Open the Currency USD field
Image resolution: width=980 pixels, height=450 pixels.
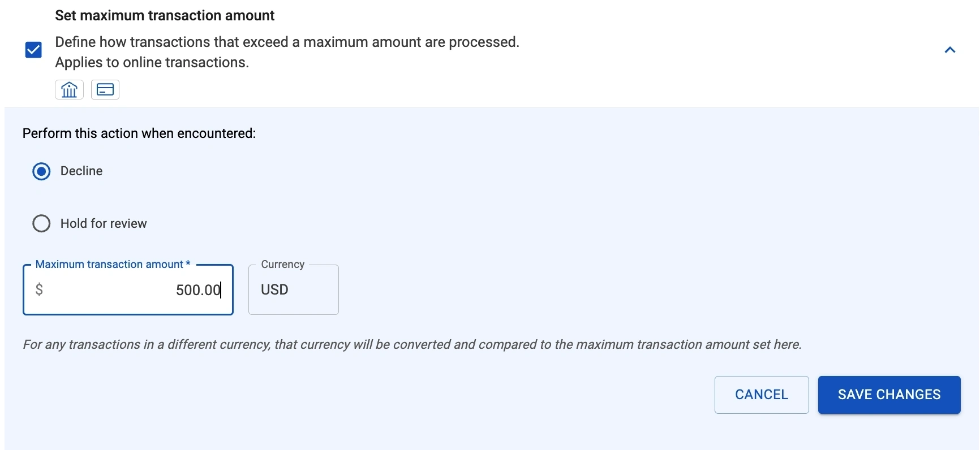pyautogui.click(x=293, y=289)
